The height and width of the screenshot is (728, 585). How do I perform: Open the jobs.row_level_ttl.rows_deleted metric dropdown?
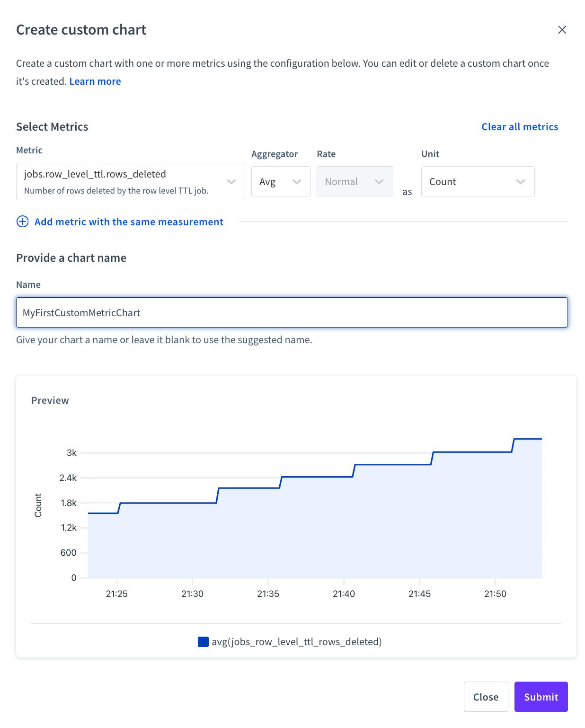130,181
